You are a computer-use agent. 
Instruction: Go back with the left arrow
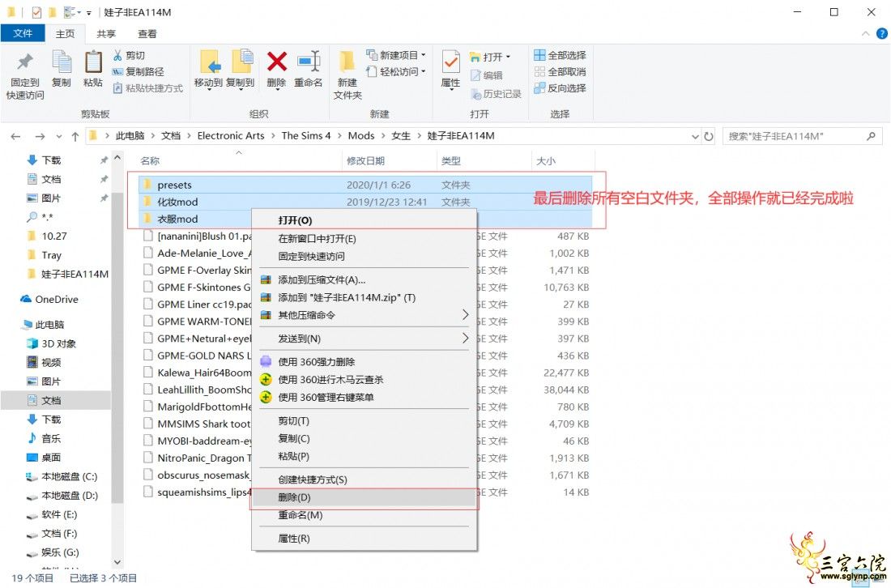[16, 136]
